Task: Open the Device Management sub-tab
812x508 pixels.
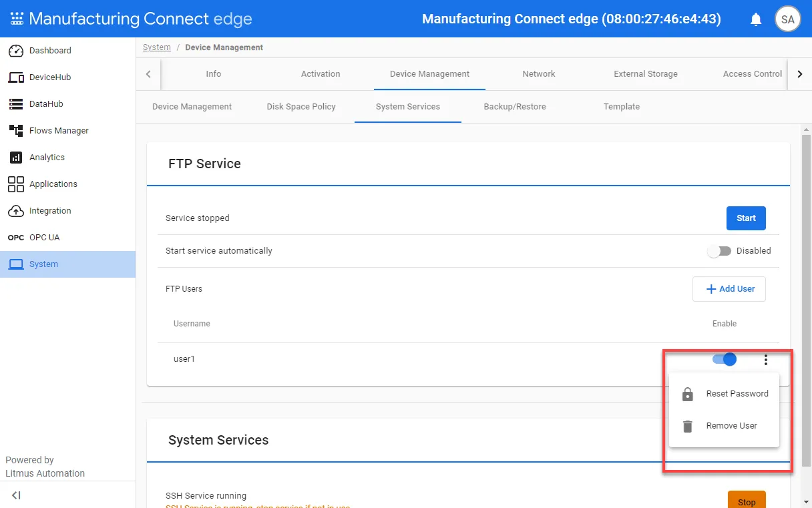Action: point(192,107)
